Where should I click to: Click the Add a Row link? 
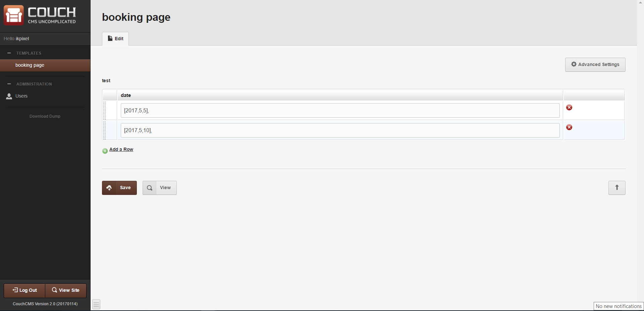(121, 149)
